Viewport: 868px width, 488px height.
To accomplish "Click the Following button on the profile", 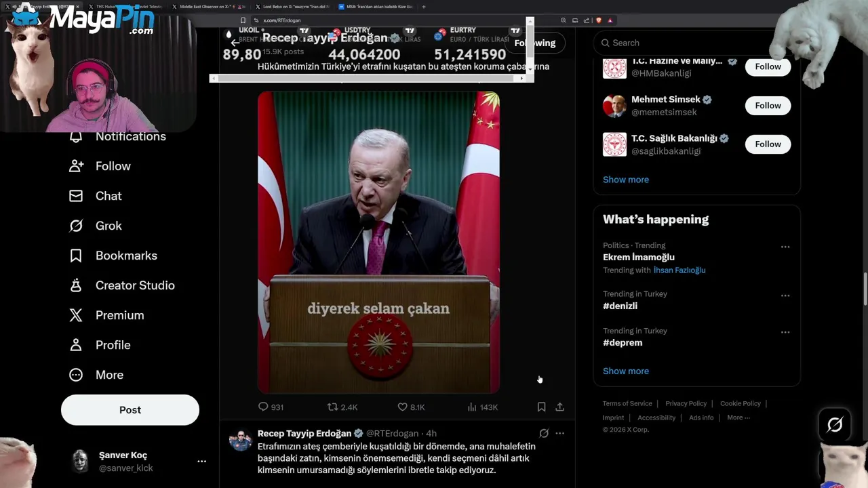I will tap(536, 43).
